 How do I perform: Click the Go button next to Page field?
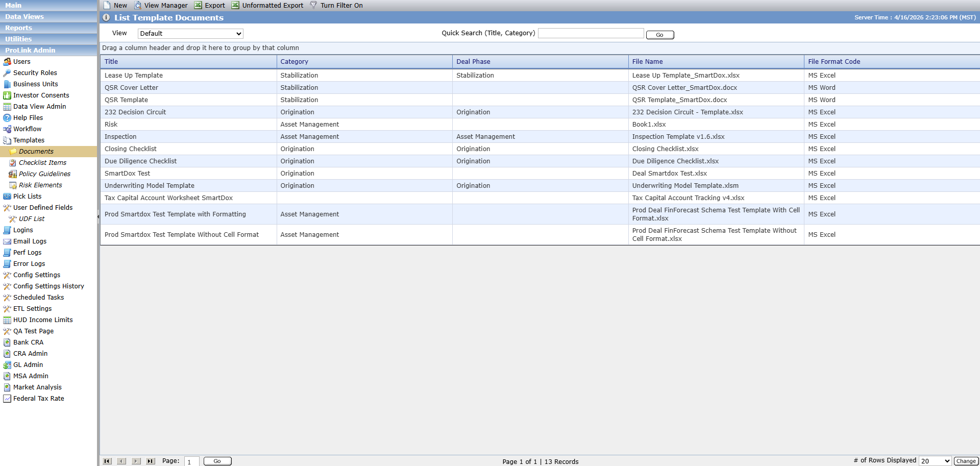[x=217, y=461]
